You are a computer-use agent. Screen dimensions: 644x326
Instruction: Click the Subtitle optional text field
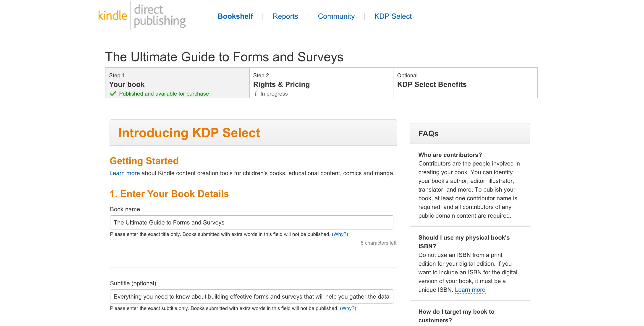click(x=251, y=297)
